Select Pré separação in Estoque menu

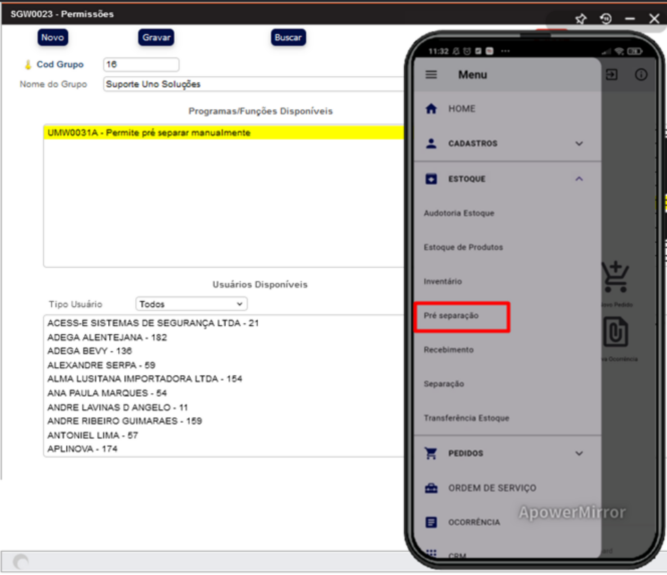pyautogui.click(x=452, y=316)
